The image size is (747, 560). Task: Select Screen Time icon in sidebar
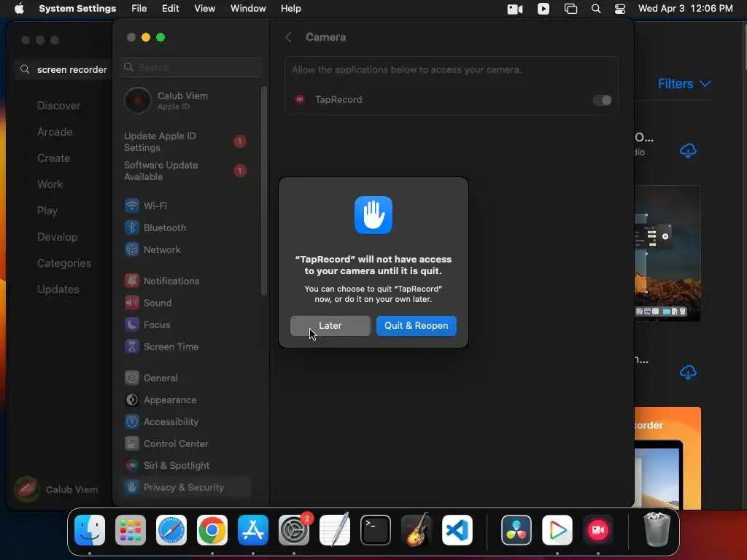pos(132,346)
